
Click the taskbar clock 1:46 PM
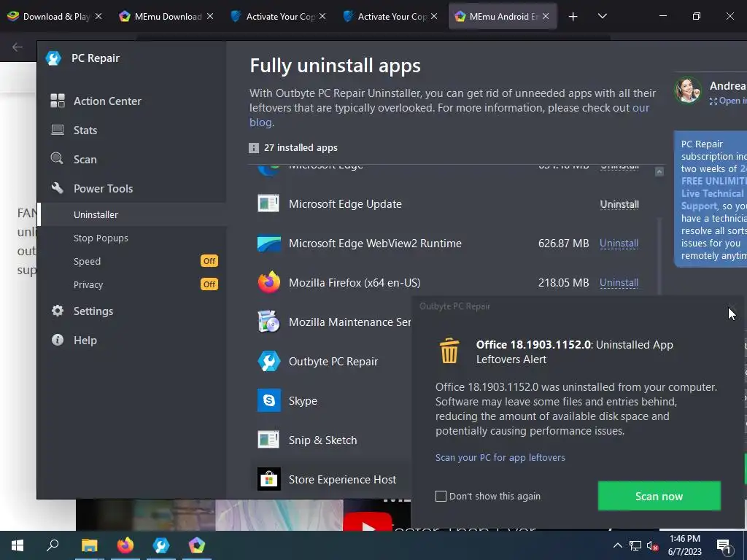tap(684, 539)
